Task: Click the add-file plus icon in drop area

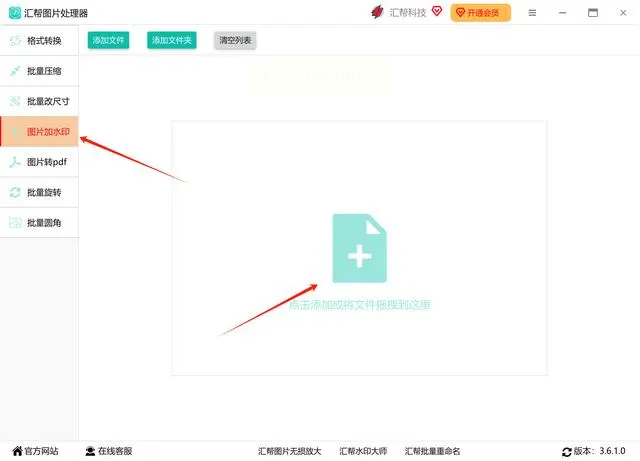Action: point(359,248)
